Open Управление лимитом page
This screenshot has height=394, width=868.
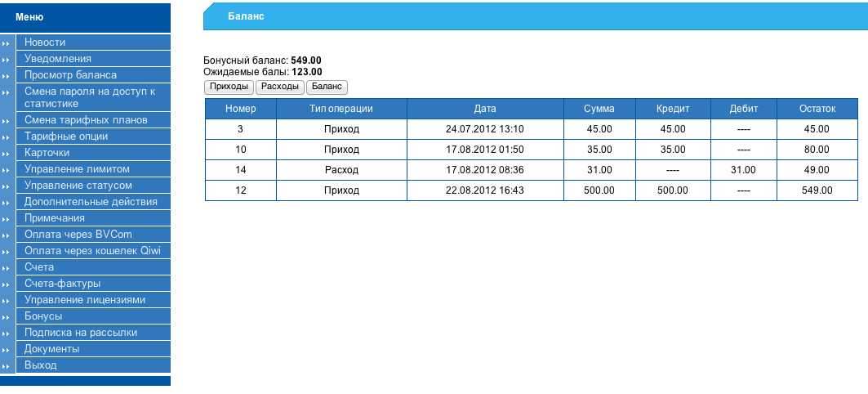[77, 169]
